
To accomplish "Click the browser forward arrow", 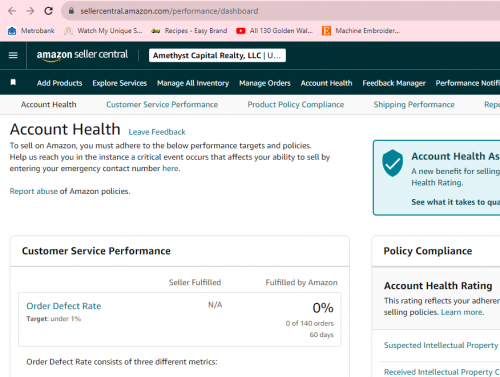I will [30, 11].
